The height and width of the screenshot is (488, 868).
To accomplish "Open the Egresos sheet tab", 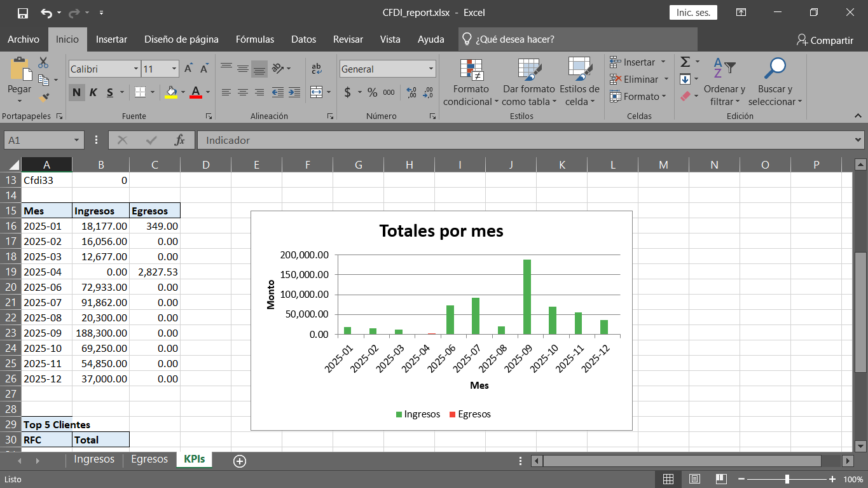I will (149, 458).
